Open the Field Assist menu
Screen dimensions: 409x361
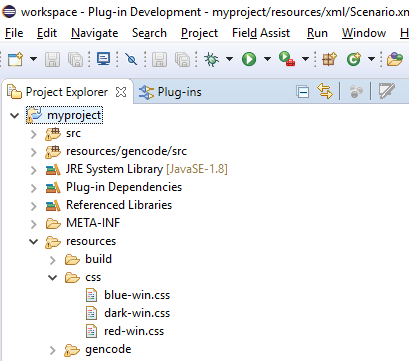tap(261, 33)
